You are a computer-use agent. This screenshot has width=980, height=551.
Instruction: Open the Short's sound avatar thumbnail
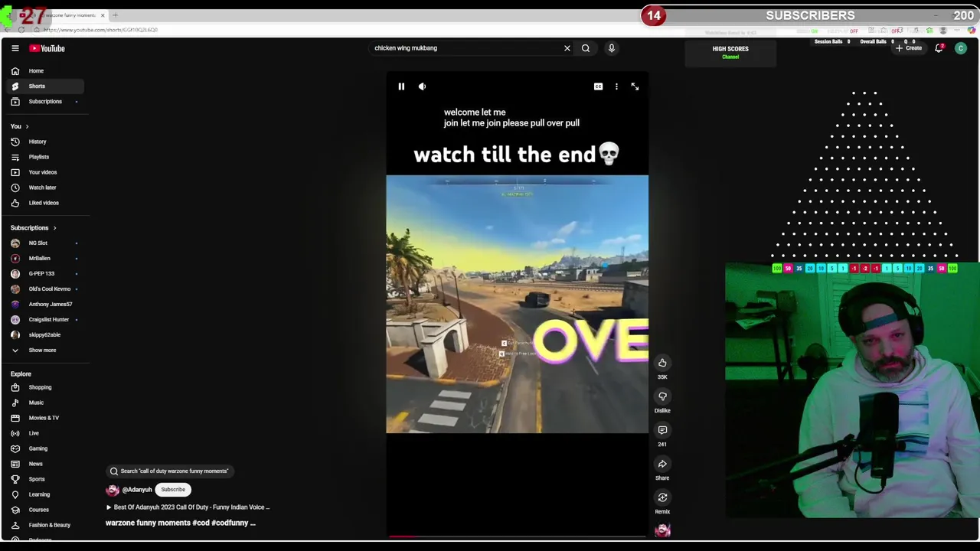(662, 530)
